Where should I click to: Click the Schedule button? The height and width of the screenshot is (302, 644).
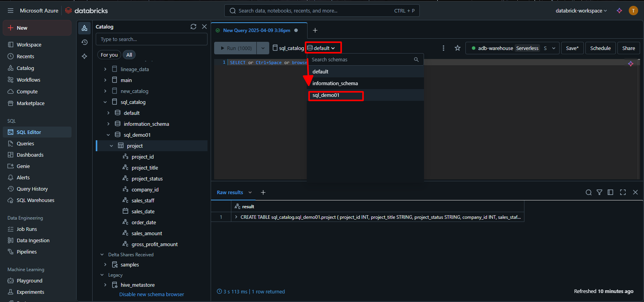[600, 48]
